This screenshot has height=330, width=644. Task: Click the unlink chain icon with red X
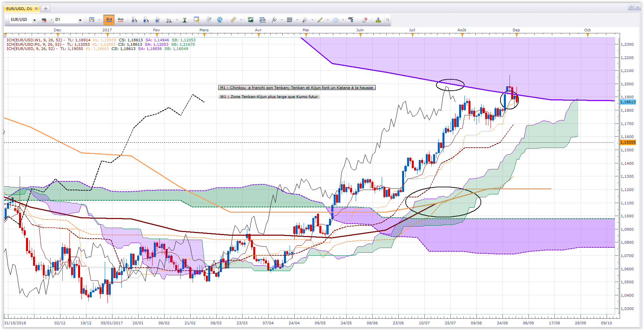click(44, 20)
